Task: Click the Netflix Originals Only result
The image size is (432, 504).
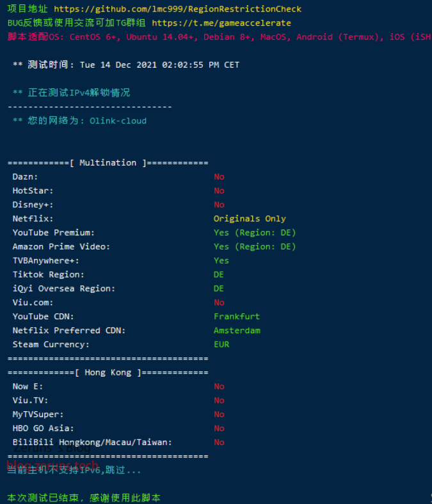Action: pos(250,219)
